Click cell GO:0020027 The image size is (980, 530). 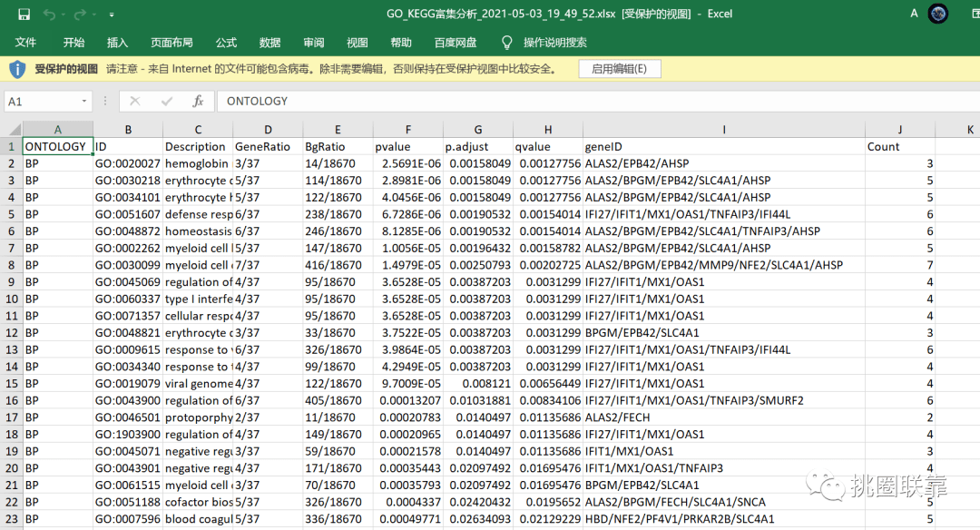pos(128,163)
